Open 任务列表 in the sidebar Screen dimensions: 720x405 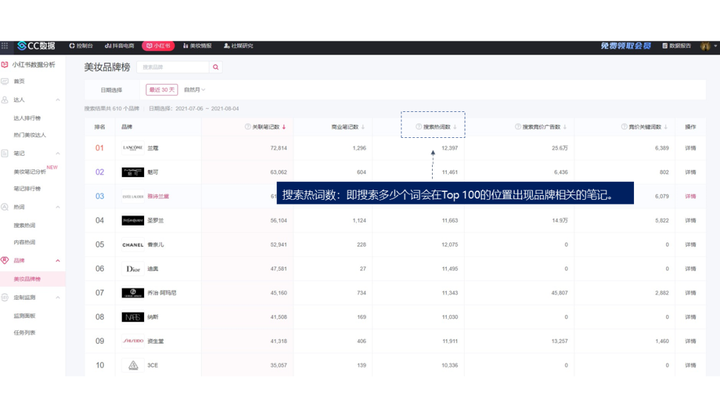pos(24,333)
